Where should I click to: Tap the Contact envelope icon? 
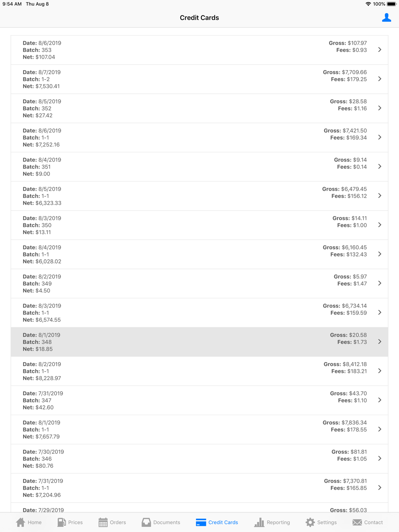click(357, 522)
